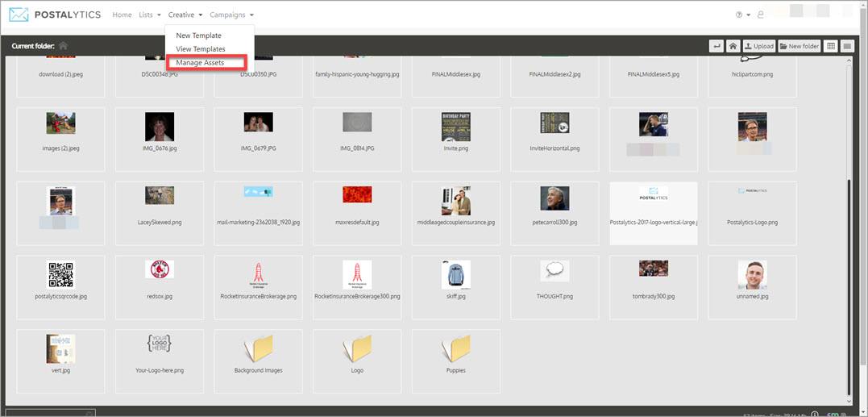Click the DSC00350.JPG file name
Viewport: 868px width, 417px height.
click(x=259, y=74)
